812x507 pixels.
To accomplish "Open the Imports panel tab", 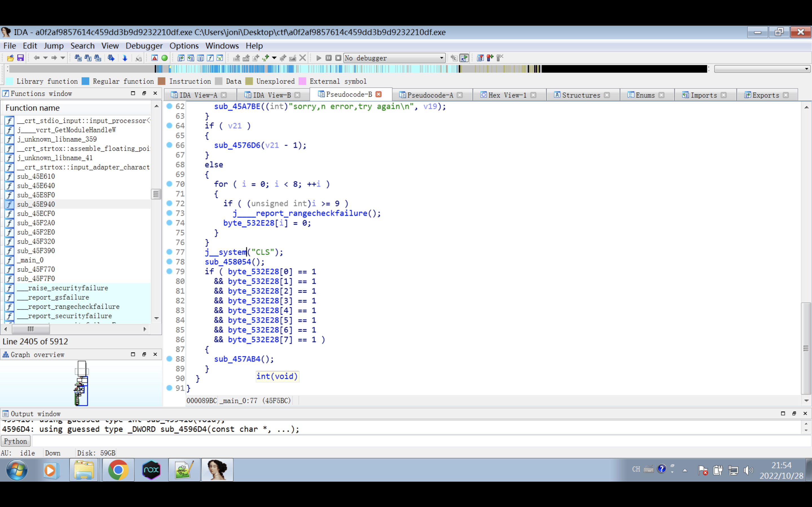I will [701, 95].
